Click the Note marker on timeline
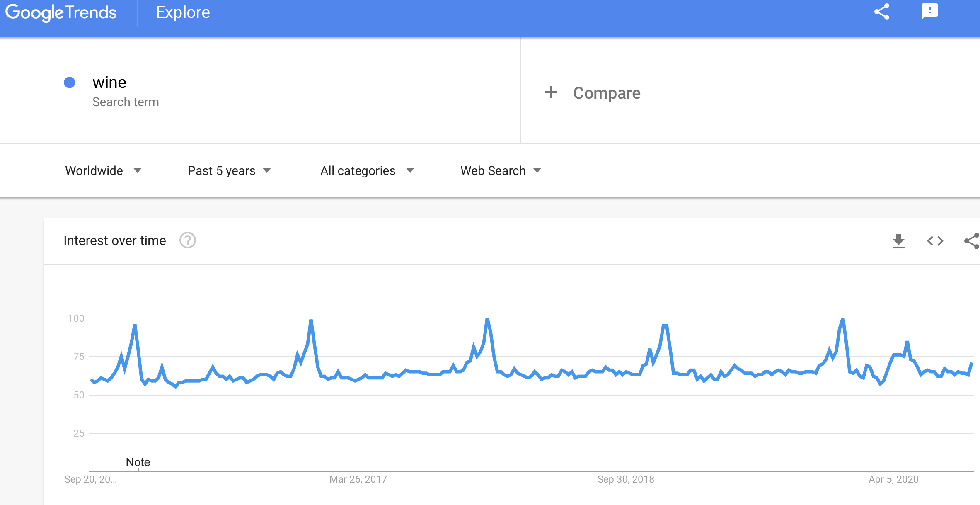The image size is (980, 505). (138, 462)
